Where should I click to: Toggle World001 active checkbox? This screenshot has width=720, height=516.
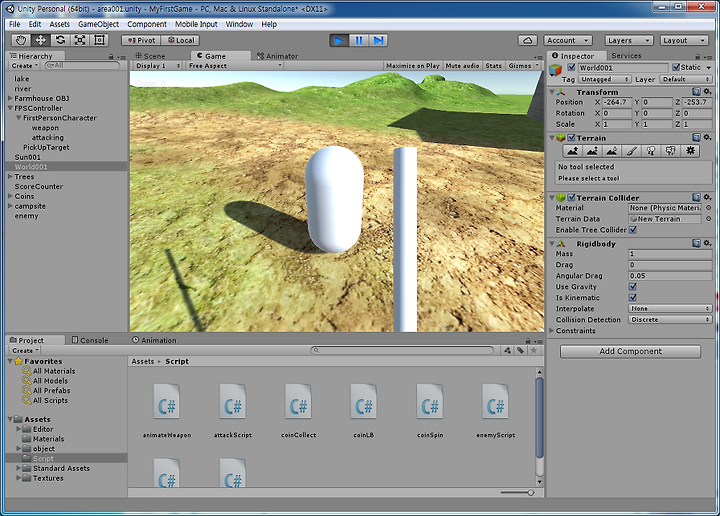[571, 67]
